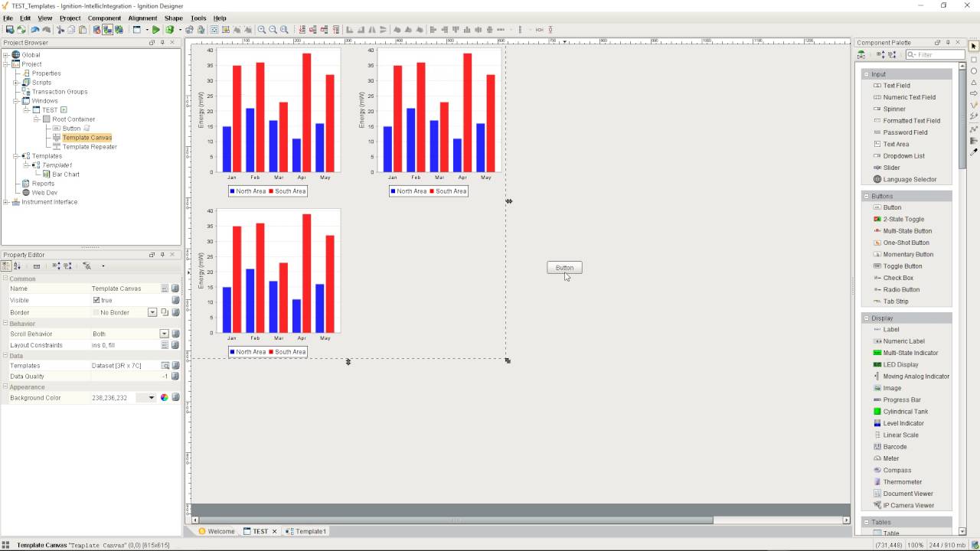This screenshot has height=551, width=980.
Task: Select the Polygon triangle shape tool
Action: pyautogui.click(x=974, y=83)
